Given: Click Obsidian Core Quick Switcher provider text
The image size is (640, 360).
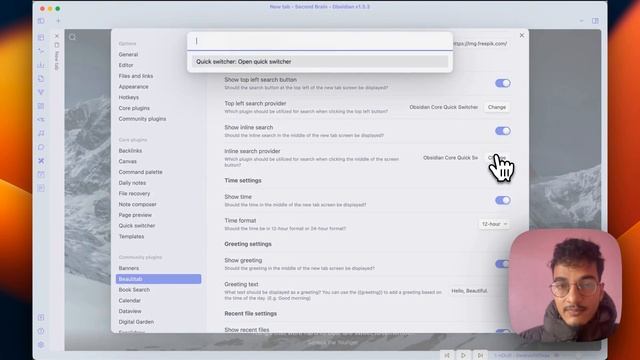Looking at the screenshot, I should click(444, 107).
